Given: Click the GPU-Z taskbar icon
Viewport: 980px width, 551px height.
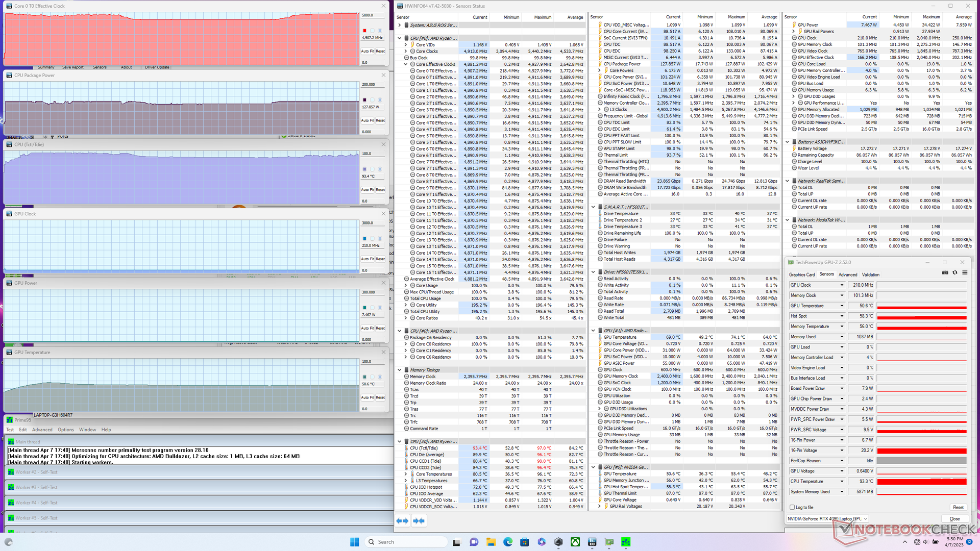Looking at the screenshot, I should point(609,542).
